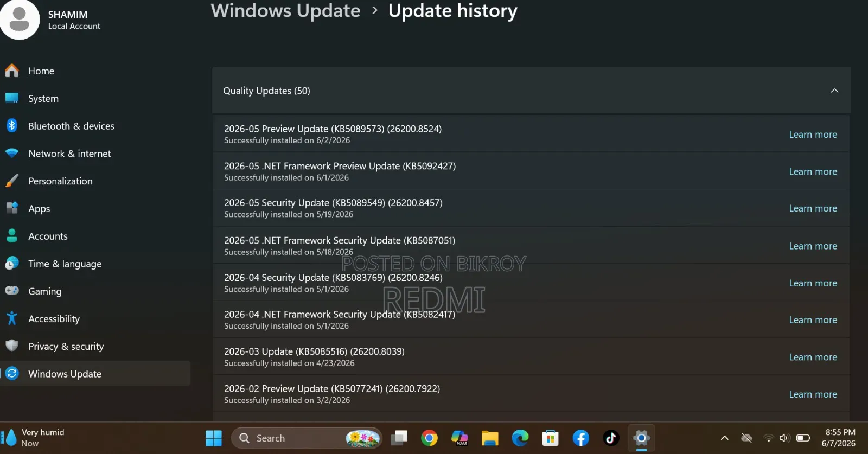Open the Very humid weather widget

click(x=34, y=438)
